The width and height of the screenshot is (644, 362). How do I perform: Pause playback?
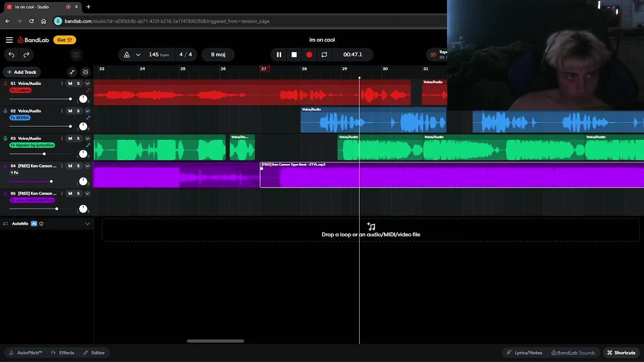[x=279, y=54]
